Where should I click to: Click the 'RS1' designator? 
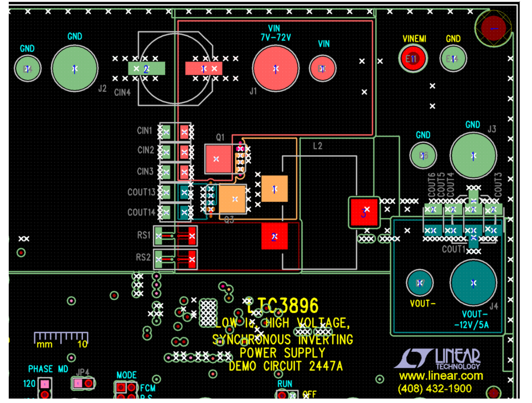click(144, 235)
